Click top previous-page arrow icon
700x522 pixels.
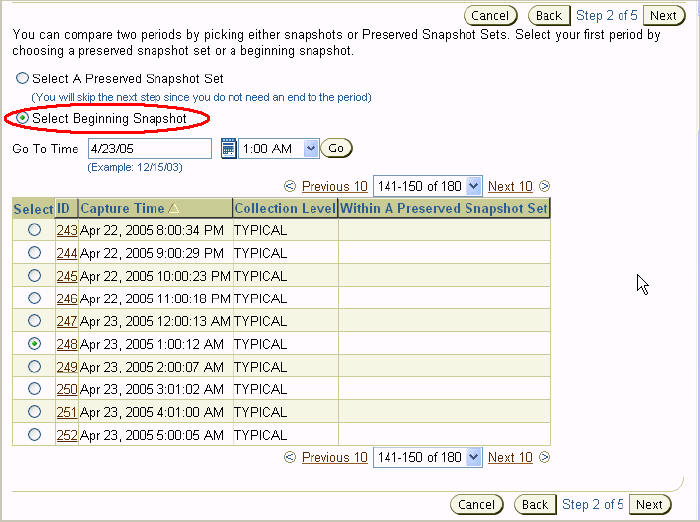[290, 186]
